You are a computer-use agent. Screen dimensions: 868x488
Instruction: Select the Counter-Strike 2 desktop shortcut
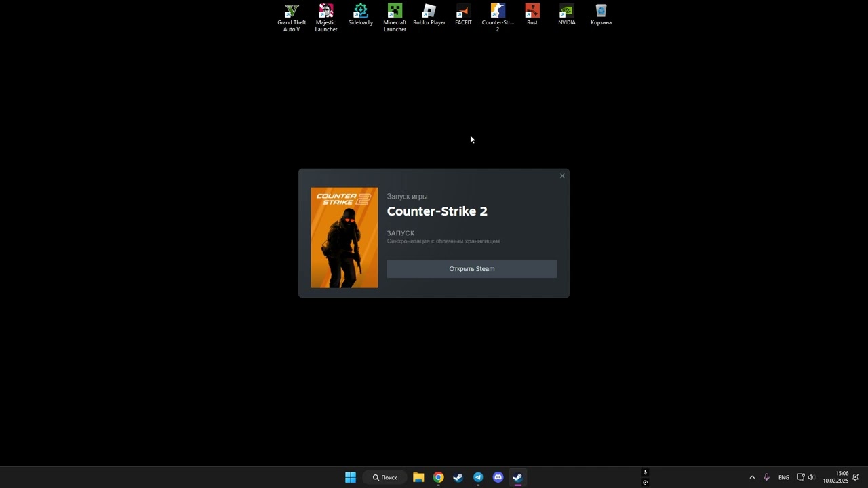tap(498, 18)
